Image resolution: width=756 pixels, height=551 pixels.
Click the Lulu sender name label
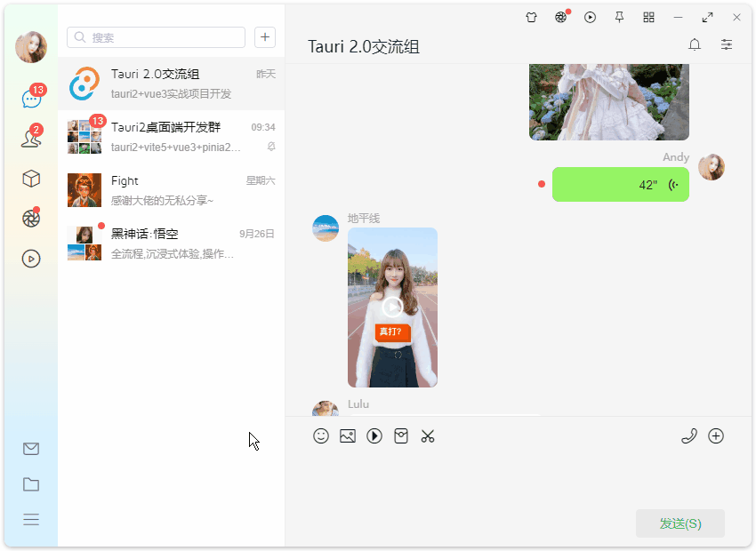(358, 404)
